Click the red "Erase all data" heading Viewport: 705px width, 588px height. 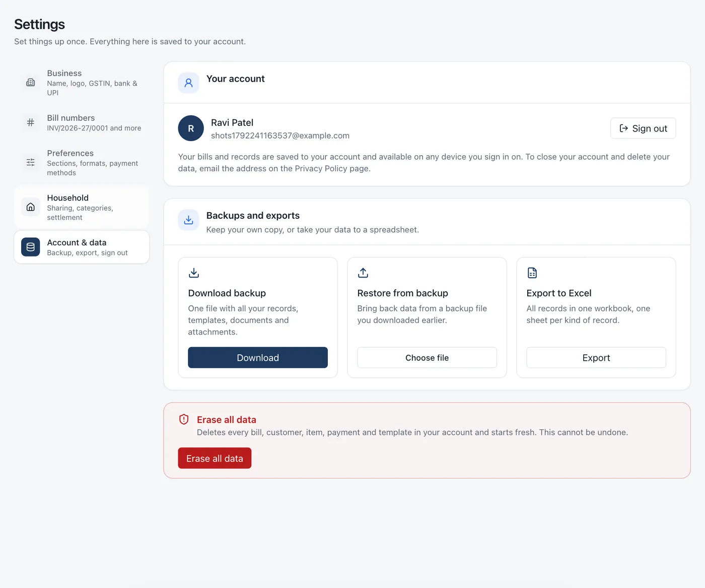pyautogui.click(x=226, y=420)
